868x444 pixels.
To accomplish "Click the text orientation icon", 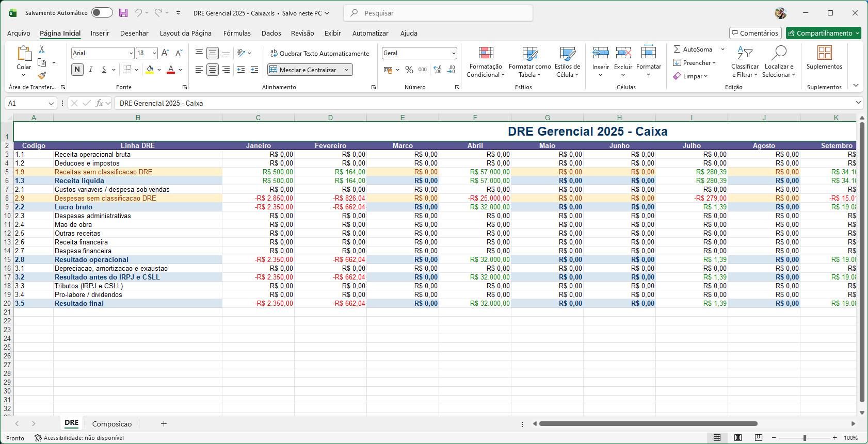I will [241, 53].
